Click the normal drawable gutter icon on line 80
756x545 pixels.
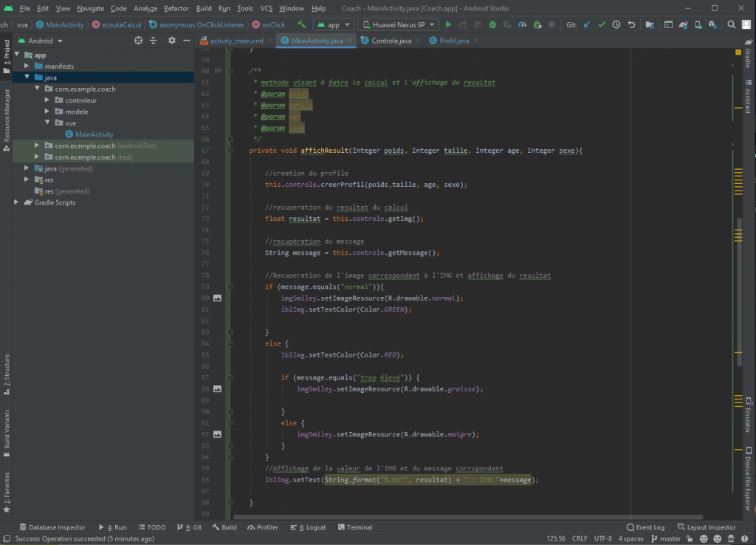coord(217,298)
